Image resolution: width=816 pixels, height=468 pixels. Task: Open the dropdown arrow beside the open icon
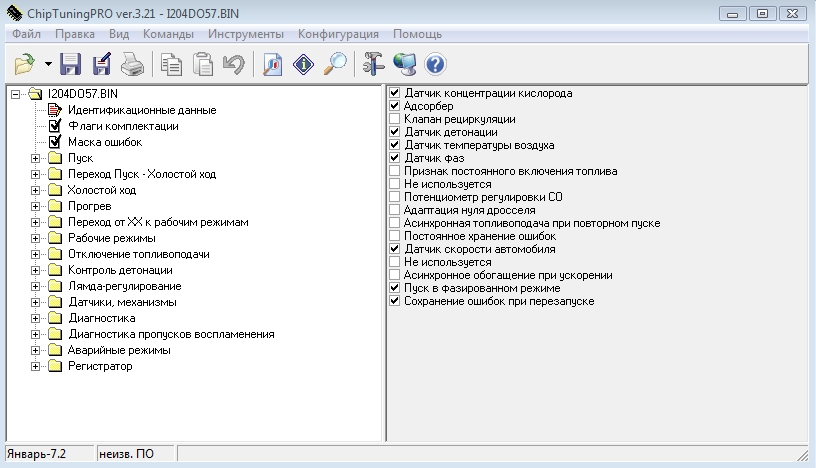click(48, 65)
